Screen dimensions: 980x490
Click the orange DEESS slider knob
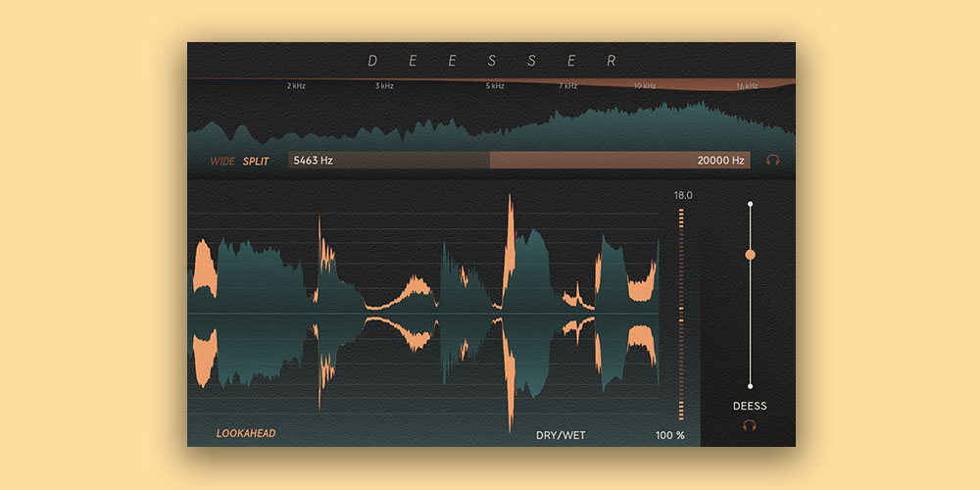click(751, 254)
